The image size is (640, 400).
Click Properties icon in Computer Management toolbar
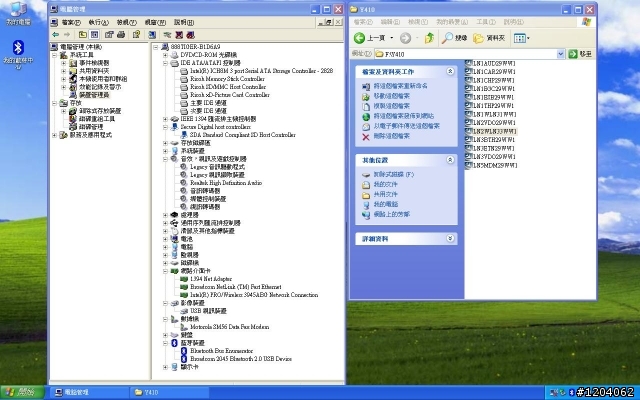point(109,35)
